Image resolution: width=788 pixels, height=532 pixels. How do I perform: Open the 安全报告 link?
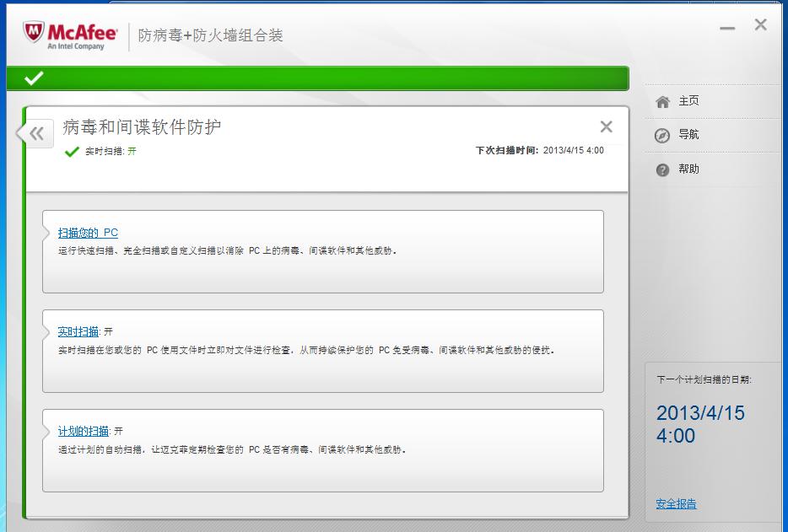pos(676,503)
